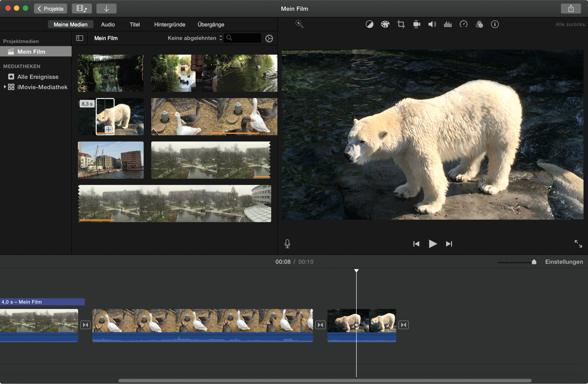Switch to the Übergänge tab
The height and width of the screenshot is (384, 588).
click(x=211, y=25)
